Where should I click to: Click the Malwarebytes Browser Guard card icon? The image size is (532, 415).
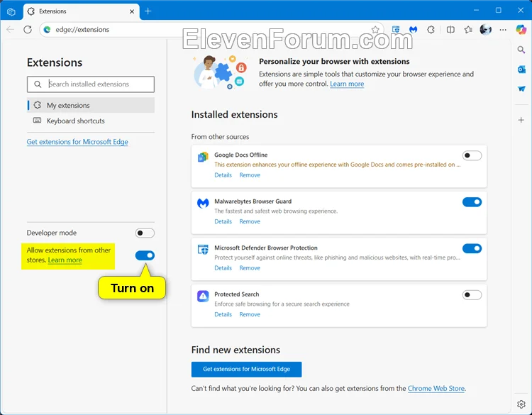click(203, 204)
